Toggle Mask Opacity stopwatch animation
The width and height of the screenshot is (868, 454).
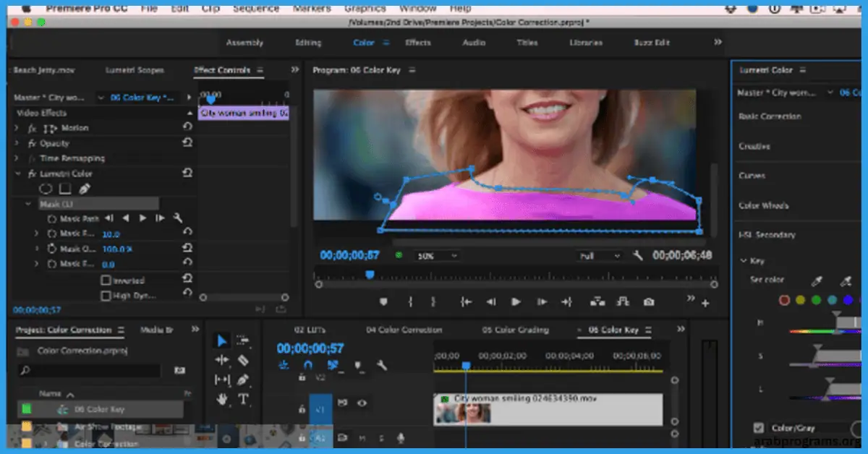[x=52, y=249]
